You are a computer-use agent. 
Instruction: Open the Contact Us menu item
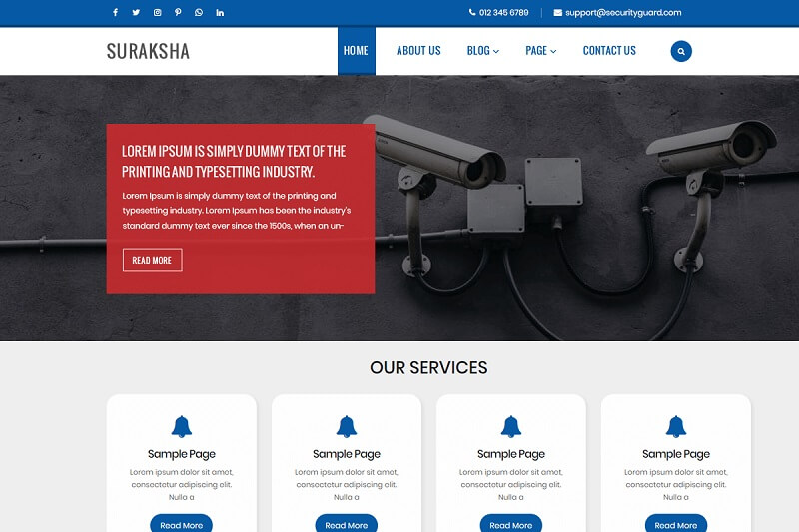click(609, 50)
